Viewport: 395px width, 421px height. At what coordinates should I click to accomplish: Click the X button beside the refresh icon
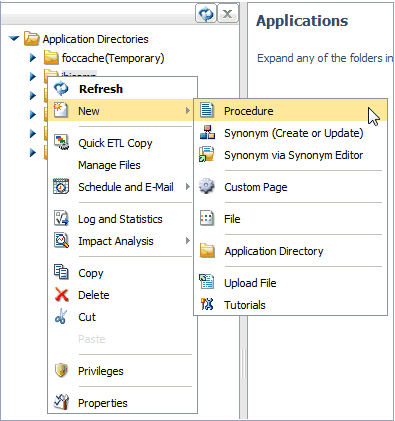[228, 14]
